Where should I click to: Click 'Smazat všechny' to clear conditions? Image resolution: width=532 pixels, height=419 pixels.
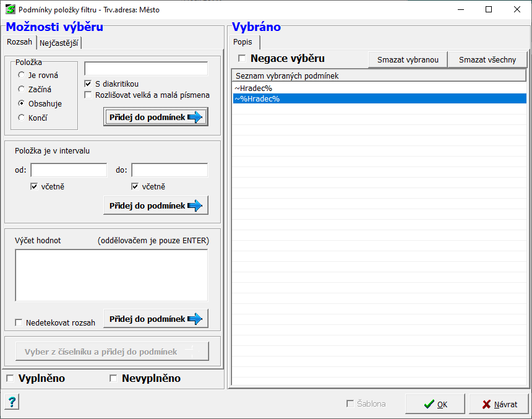click(487, 59)
